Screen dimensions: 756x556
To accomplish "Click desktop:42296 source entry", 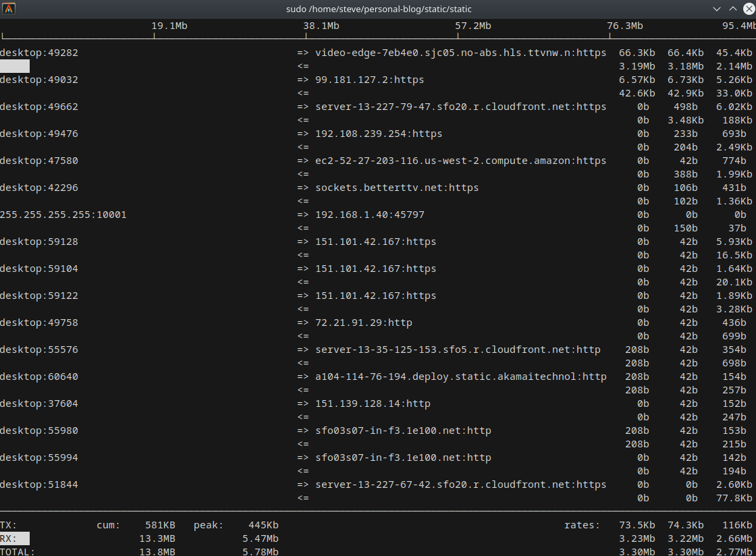I will pyautogui.click(x=39, y=188).
